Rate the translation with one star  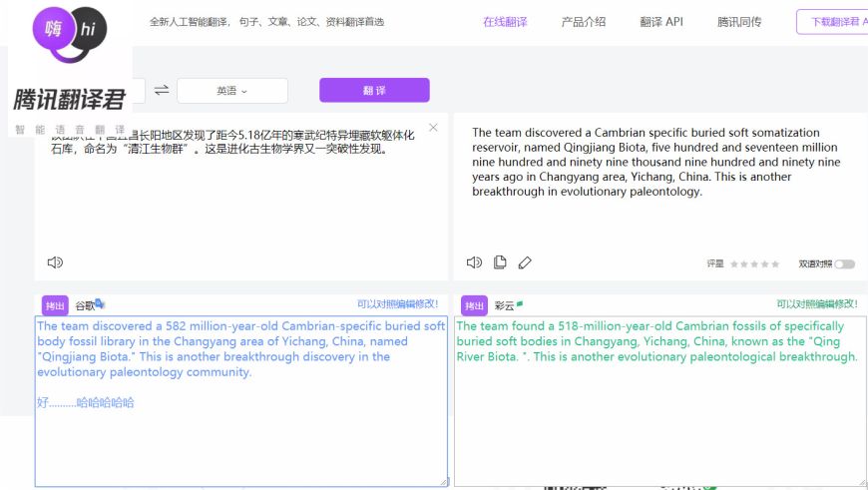(734, 264)
